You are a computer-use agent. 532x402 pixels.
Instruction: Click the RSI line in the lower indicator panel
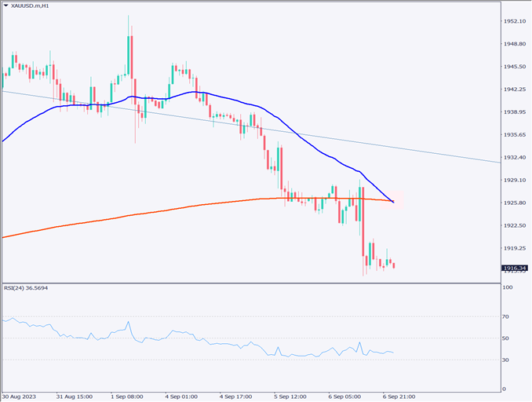[235, 344]
